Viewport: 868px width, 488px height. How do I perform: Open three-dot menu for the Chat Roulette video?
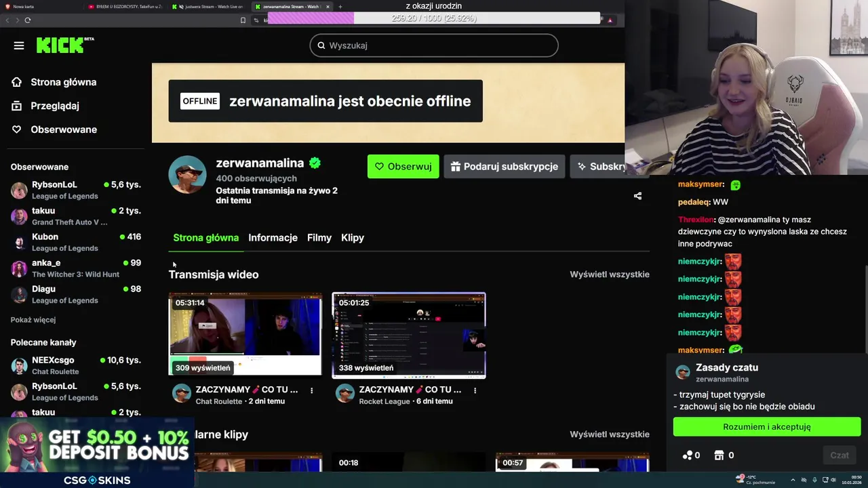[x=311, y=390]
